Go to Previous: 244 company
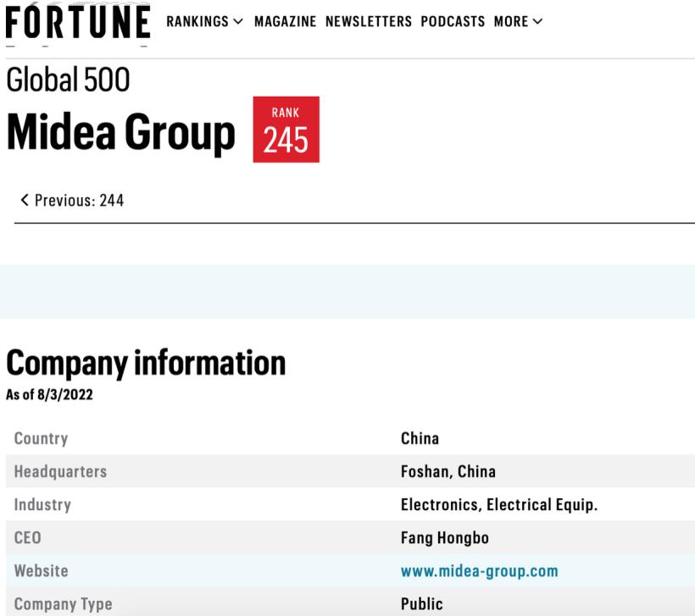Viewport: 695px width, 616px height. [79, 200]
